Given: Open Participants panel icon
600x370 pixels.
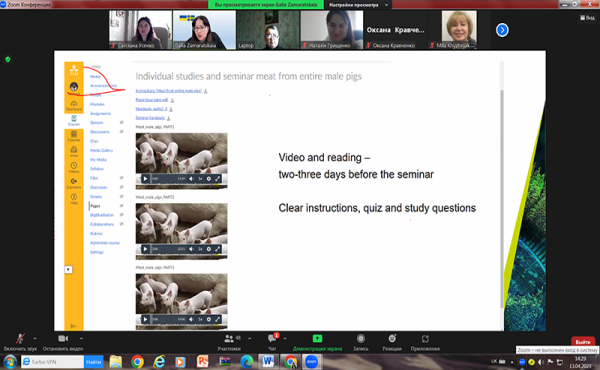Looking at the screenshot, I should 229,339.
